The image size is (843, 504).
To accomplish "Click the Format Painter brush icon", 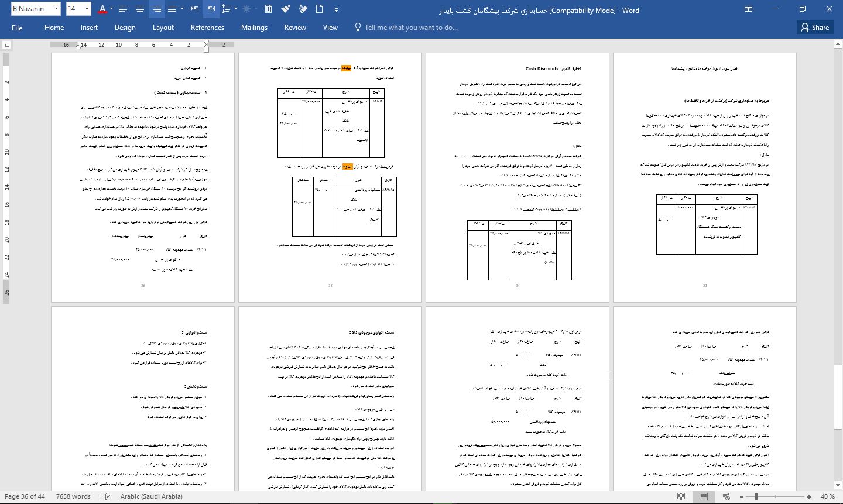I will click(286, 9).
